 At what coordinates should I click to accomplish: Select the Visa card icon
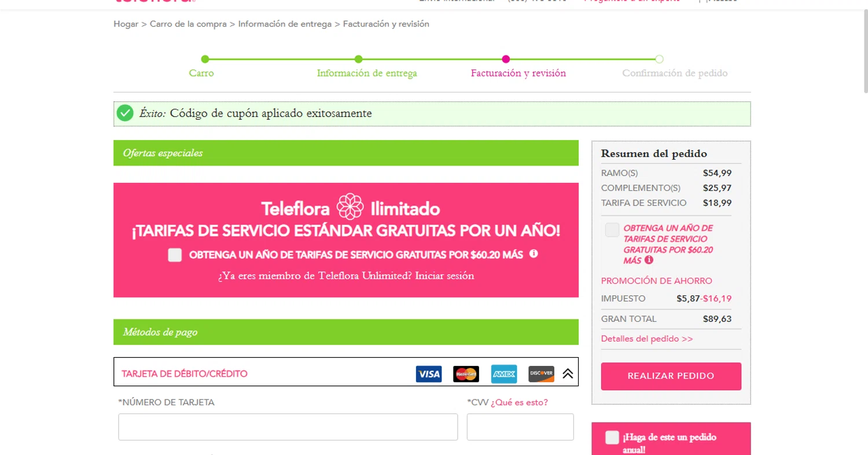[x=429, y=374]
